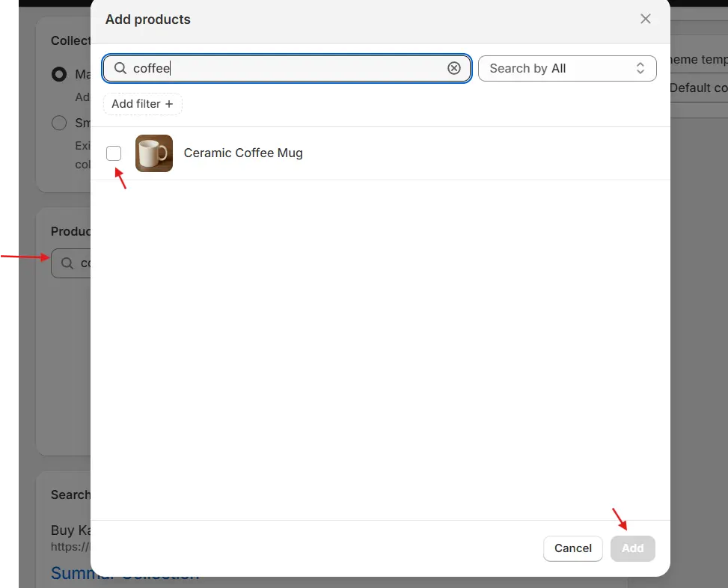
Task: Choose the Smart collection type radio button
Action: click(59, 123)
